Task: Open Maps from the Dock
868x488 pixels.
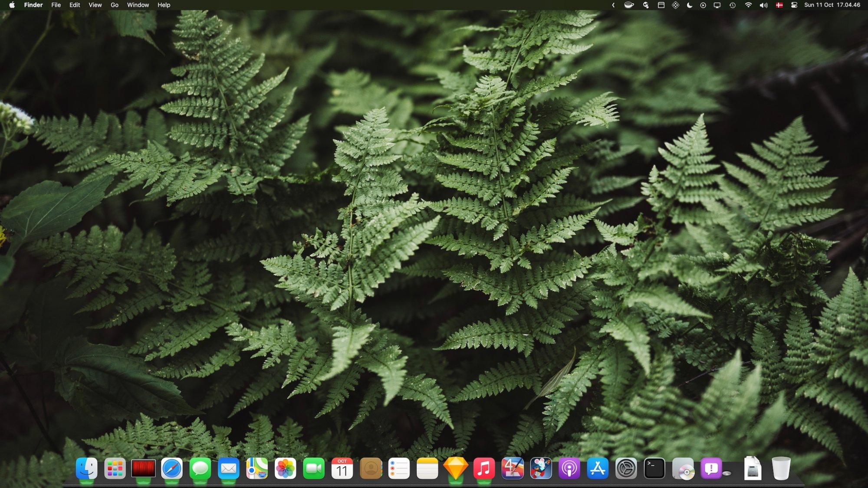Action: (x=257, y=468)
